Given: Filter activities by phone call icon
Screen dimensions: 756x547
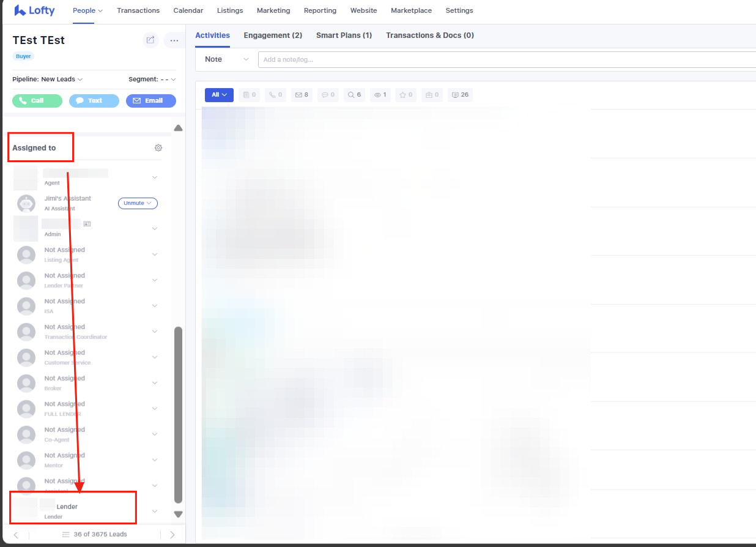Looking at the screenshot, I should (275, 95).
